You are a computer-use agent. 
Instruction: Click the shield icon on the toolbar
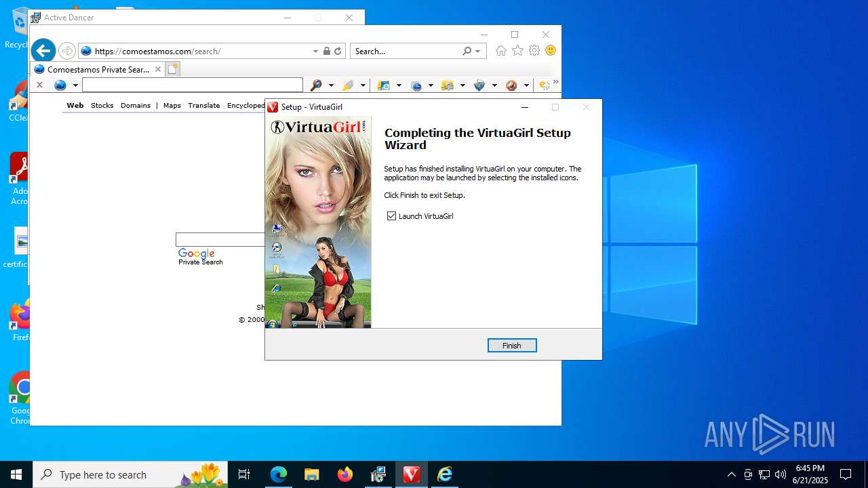[x=479, y=85]
